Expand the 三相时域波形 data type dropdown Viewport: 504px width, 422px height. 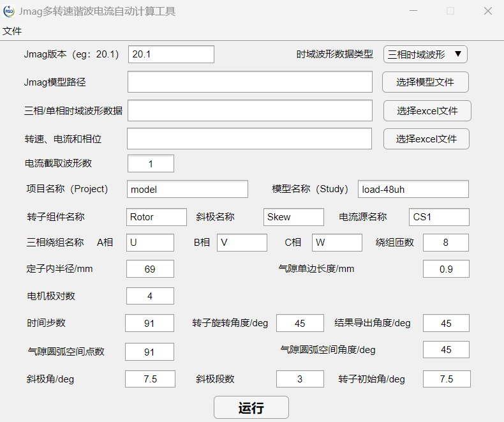426,54
